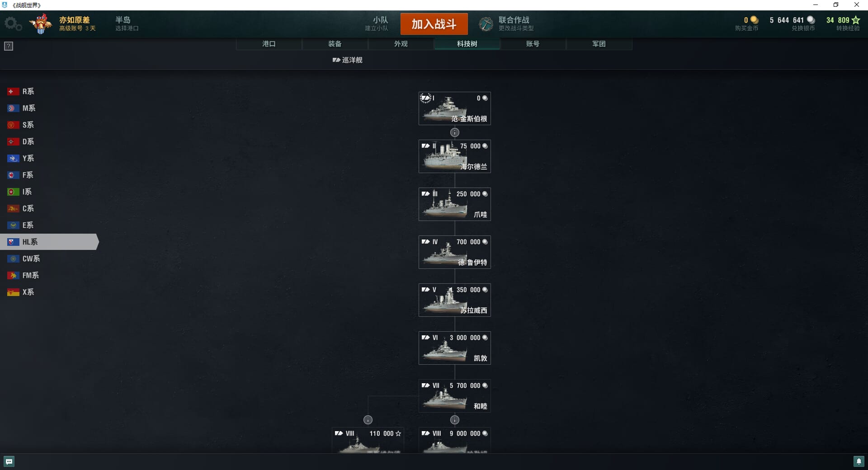868x470 pixels.
Task: Click the player avatar emblem
Action: [41, 24]
